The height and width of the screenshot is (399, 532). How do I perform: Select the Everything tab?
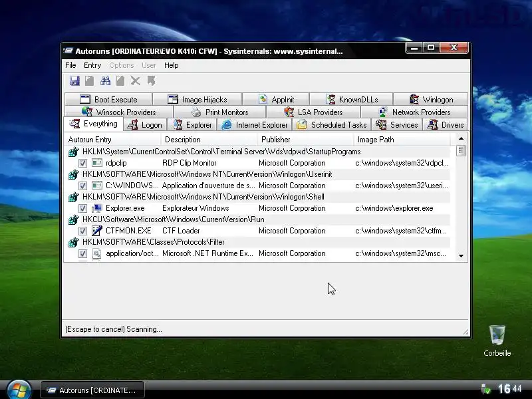(94, 124)
